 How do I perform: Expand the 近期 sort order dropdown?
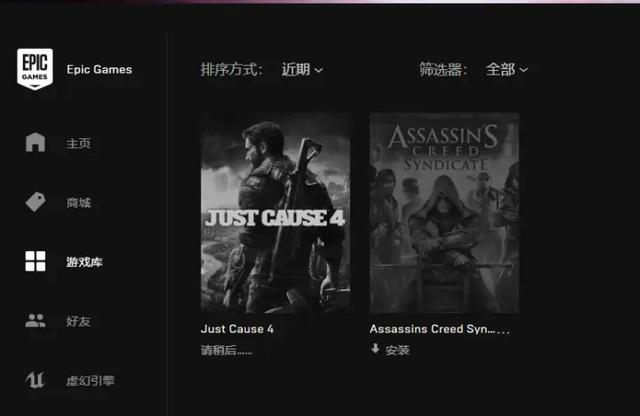tap(302, 70)
